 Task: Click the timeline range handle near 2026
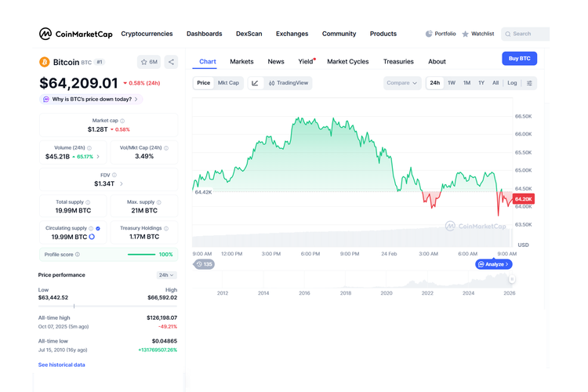click(512, 279)
